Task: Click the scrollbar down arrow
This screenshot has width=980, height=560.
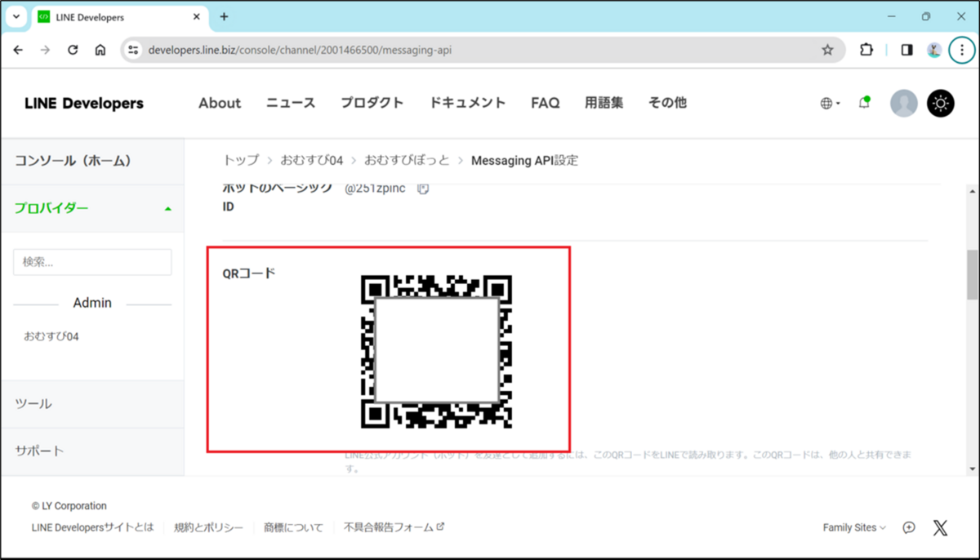Action: [972, 469]
